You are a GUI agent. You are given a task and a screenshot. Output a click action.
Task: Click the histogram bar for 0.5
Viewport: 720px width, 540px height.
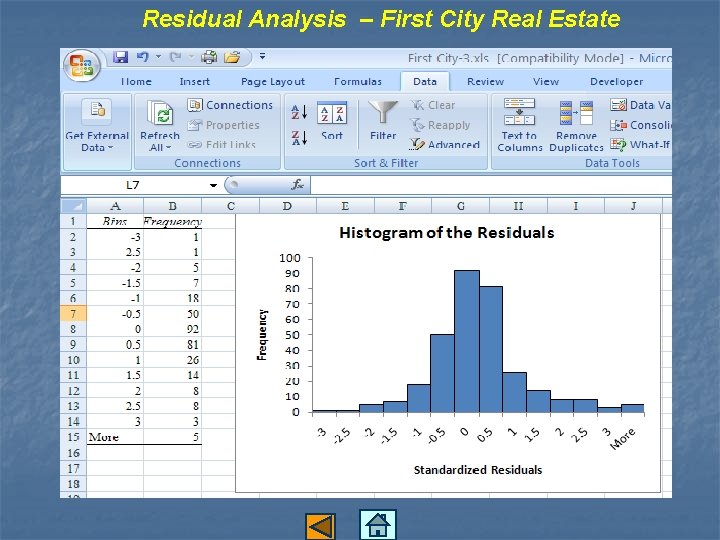coord(491,349)
